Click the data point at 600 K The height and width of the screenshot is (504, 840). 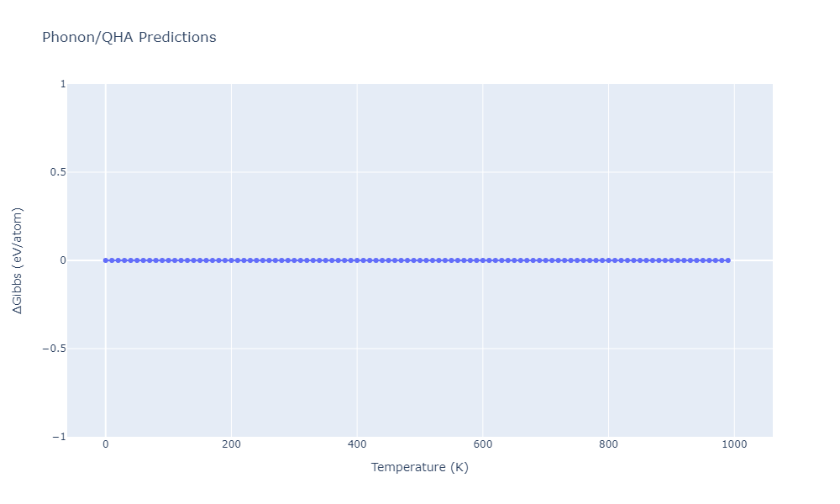482,260
